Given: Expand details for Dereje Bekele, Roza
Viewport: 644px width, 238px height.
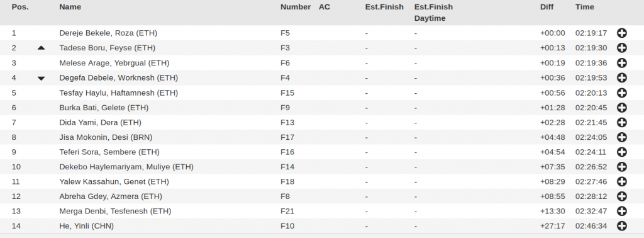Looking at the screenshot, I should [x=622, y=33].
